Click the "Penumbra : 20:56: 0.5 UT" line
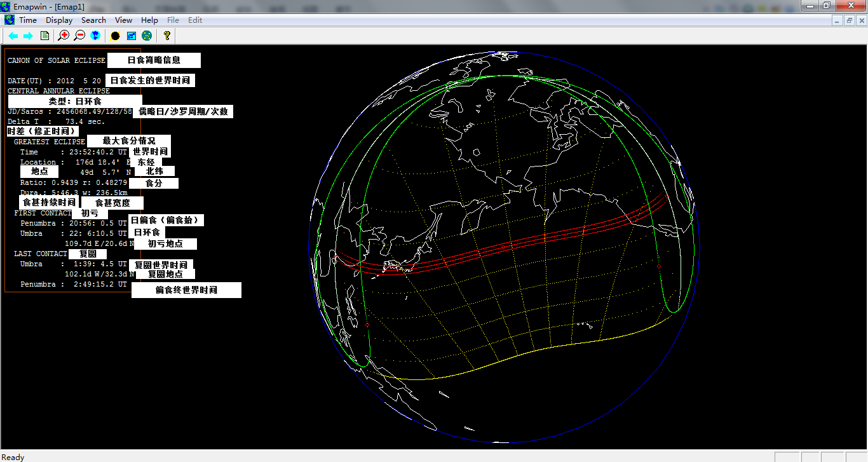 (74, 223)
